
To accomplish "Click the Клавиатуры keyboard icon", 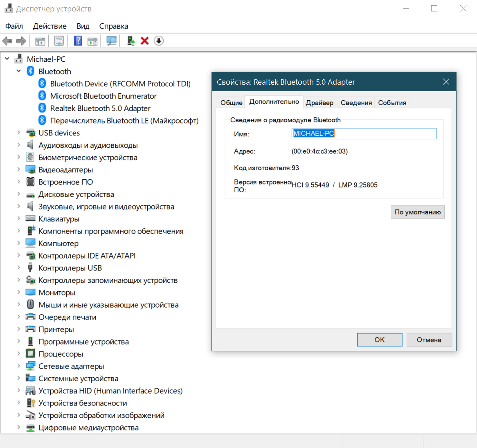I will tap(30, 218).
